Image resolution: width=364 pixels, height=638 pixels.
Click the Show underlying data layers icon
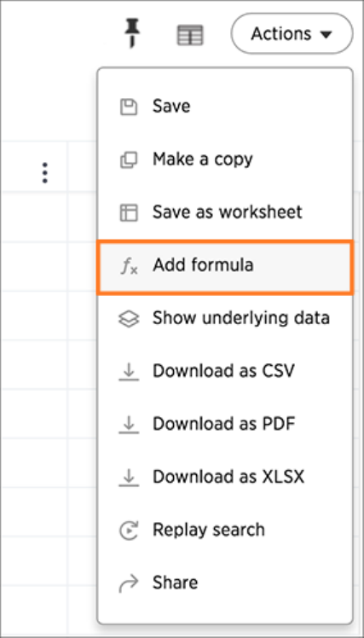point(129,319)
